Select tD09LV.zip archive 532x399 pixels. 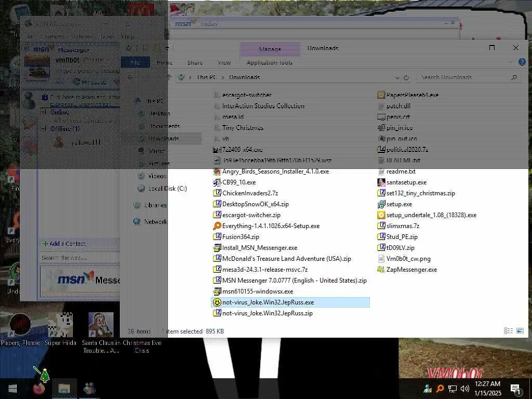coord(396,248)
